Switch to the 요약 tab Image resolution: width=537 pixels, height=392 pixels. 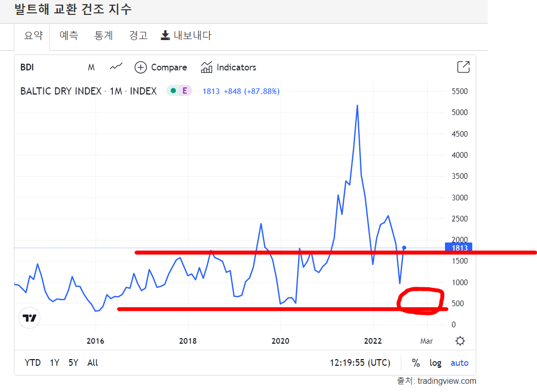[x=33, y=35]
